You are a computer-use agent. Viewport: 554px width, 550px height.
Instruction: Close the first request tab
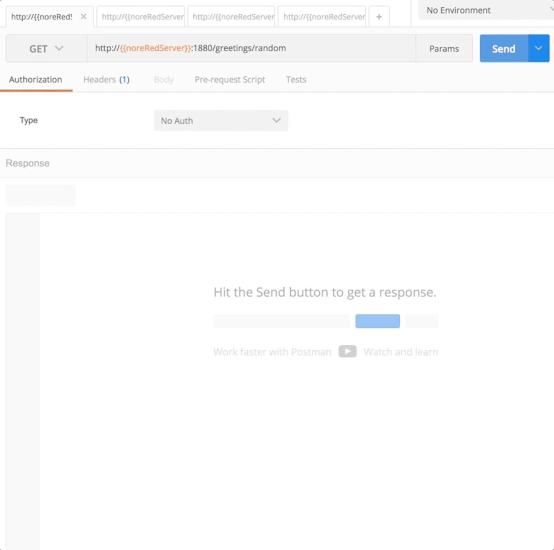click(x=83, y=17)
